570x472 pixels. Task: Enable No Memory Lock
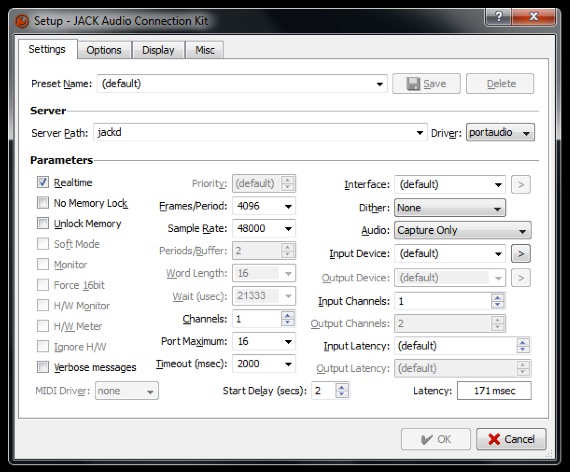coord(43,203)
